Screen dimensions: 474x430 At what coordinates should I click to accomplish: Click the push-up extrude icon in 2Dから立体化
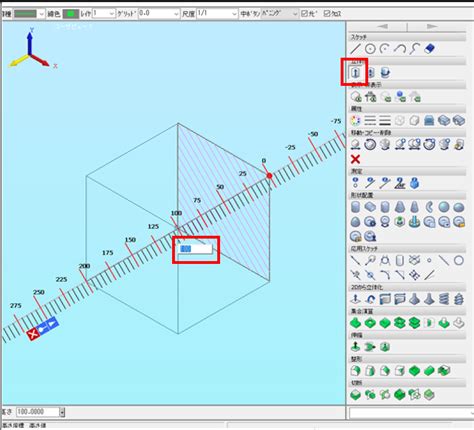pos(355,299)
